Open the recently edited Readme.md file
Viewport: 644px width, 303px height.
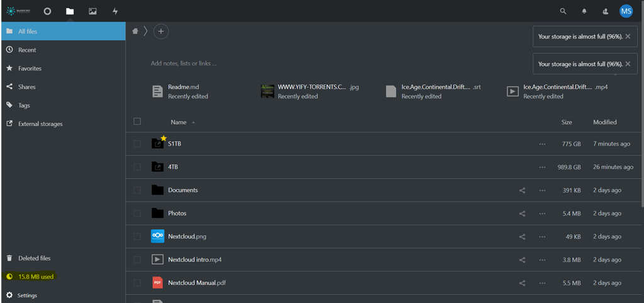coord(180,92)
